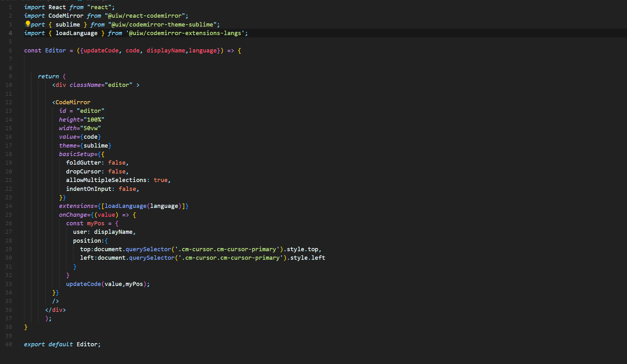Image resolution: width=627 pixels, height=364 pixels.
Task: Click the foldGutter false value
Action: 117,163
